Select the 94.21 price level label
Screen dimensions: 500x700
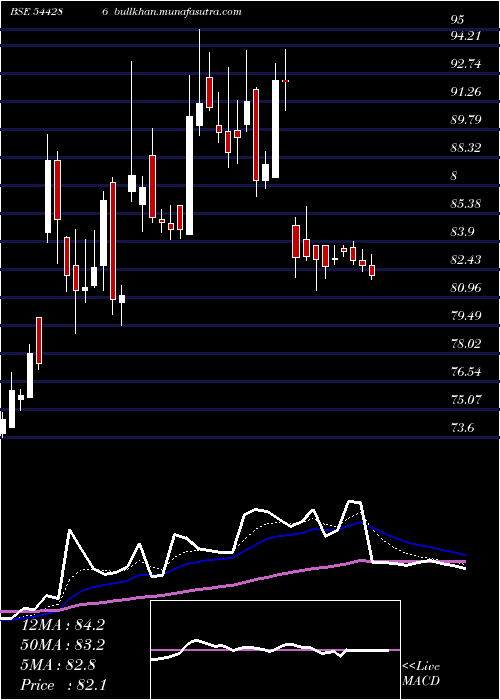466,36
